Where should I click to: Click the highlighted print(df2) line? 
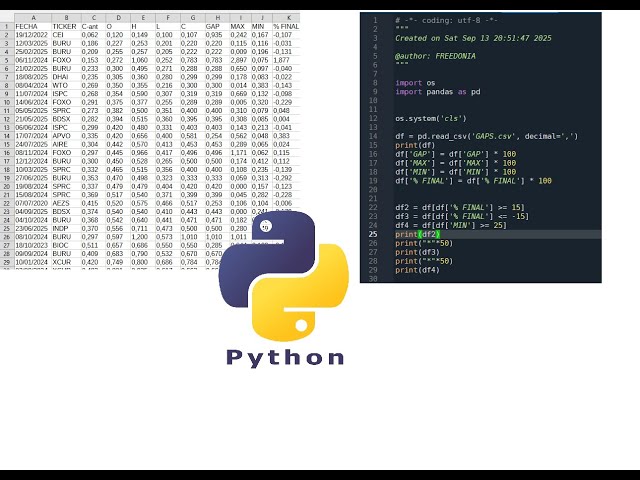(417, 234)
